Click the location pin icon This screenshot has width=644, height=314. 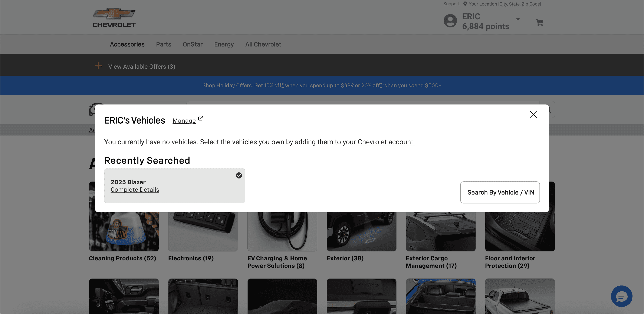pyautogui.click(x=465, y=4)
